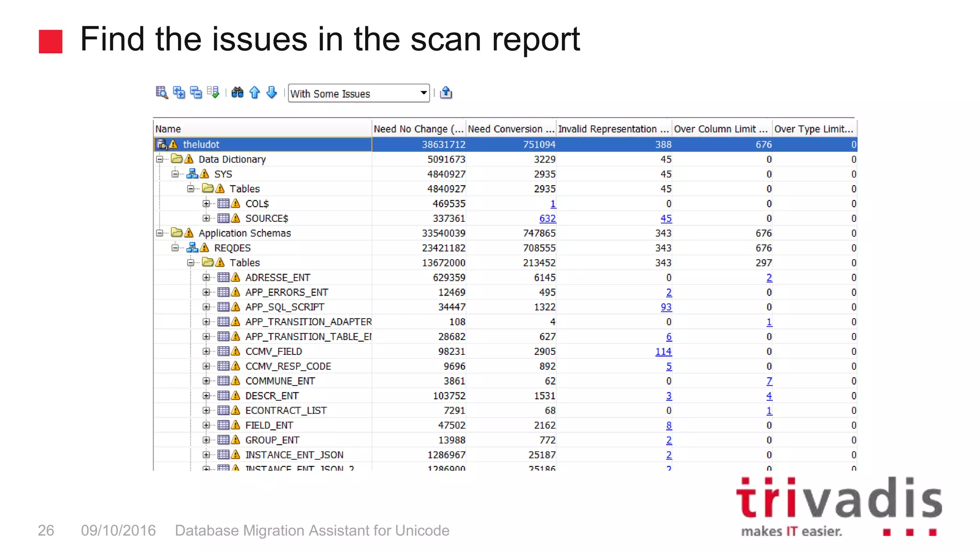Click the export upload icon beside the filter

446,93
